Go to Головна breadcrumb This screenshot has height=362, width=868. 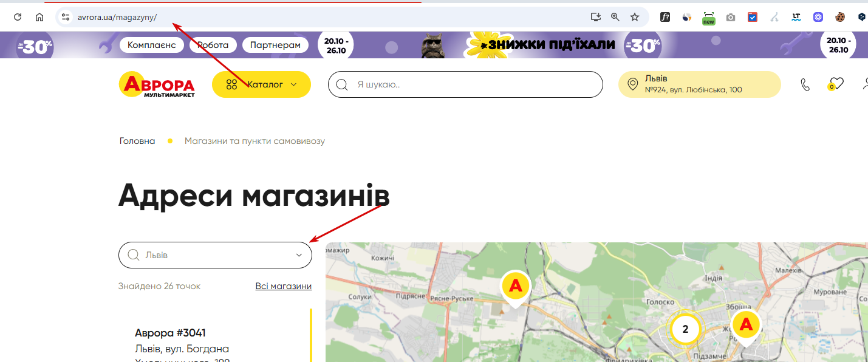click(137, 141)
